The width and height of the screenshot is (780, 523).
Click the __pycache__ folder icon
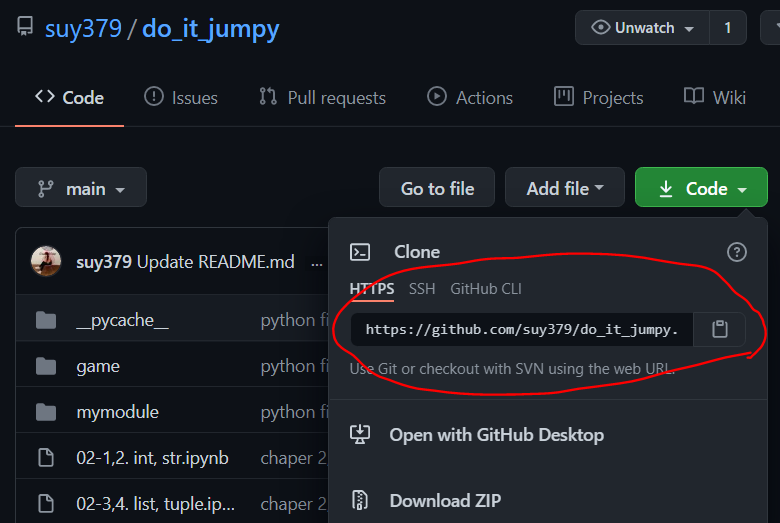click(46, 320)
